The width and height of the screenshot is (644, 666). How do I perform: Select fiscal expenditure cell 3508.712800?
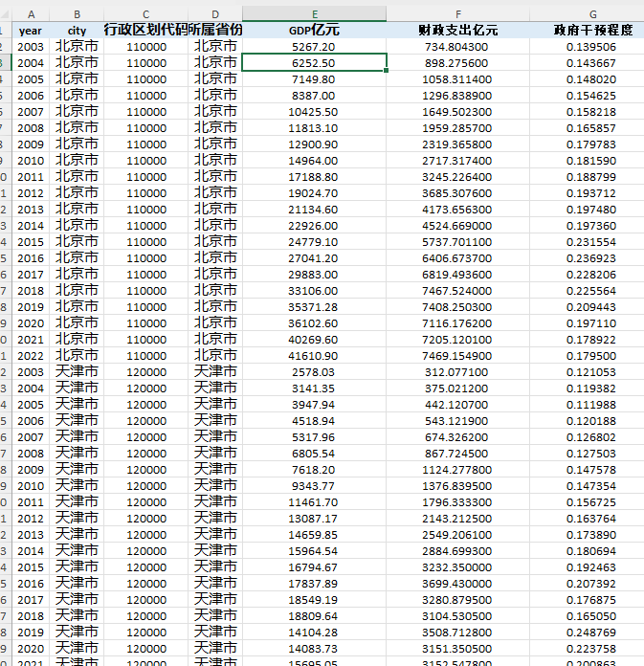click(458, 633)
